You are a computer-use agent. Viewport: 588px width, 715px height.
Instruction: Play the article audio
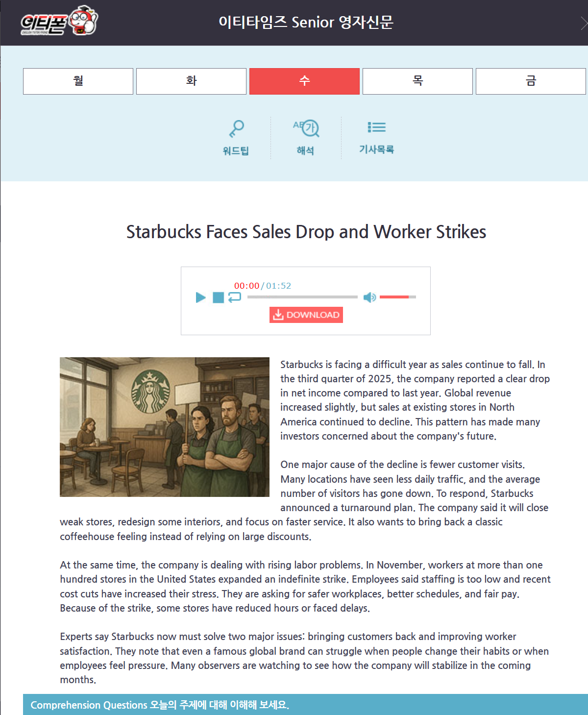coord(200,297)
